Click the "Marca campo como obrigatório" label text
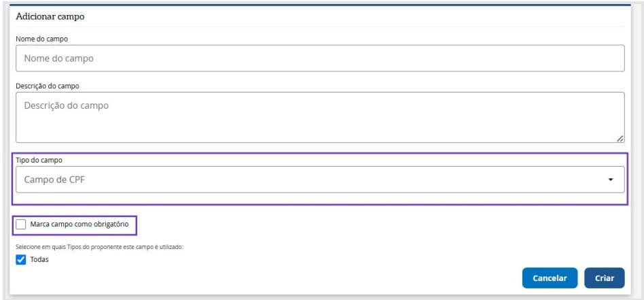 (x=79, y=224)
